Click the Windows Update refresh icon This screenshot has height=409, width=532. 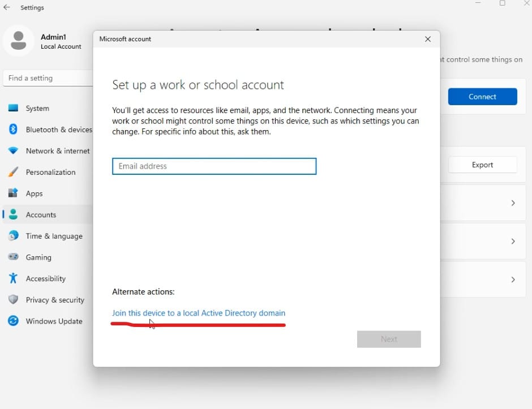13,321
